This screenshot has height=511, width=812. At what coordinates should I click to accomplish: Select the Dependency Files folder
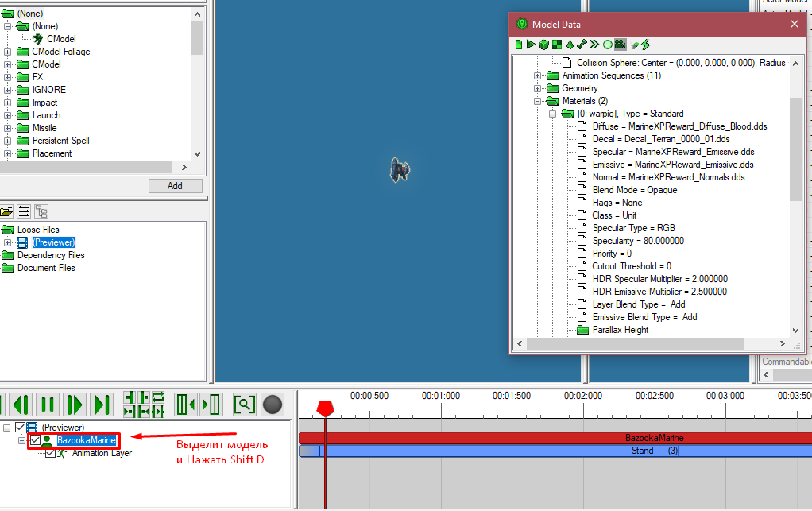[x=51, y=255]
